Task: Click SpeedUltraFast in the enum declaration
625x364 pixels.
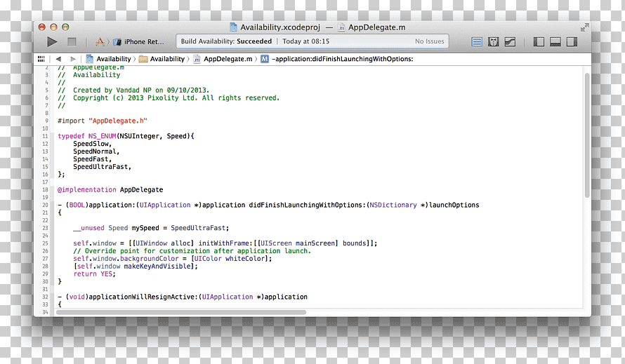Action: point(100,167)
